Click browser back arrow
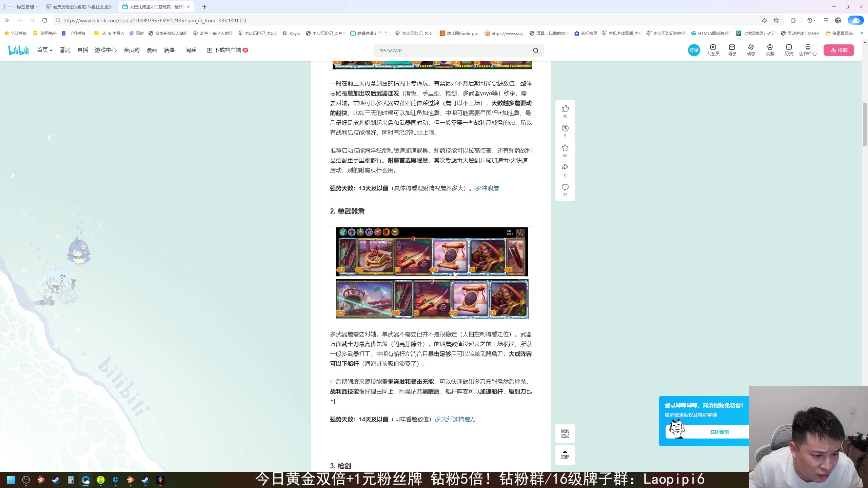The width and height of the screenshot is (868, 488). click(x=20, y=20)
